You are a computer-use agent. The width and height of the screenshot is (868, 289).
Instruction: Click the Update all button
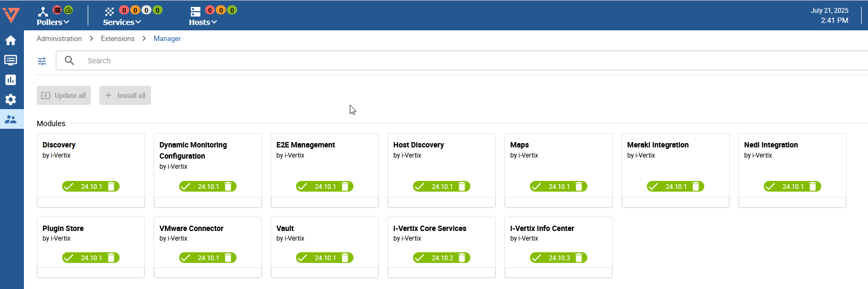(64, 95)
